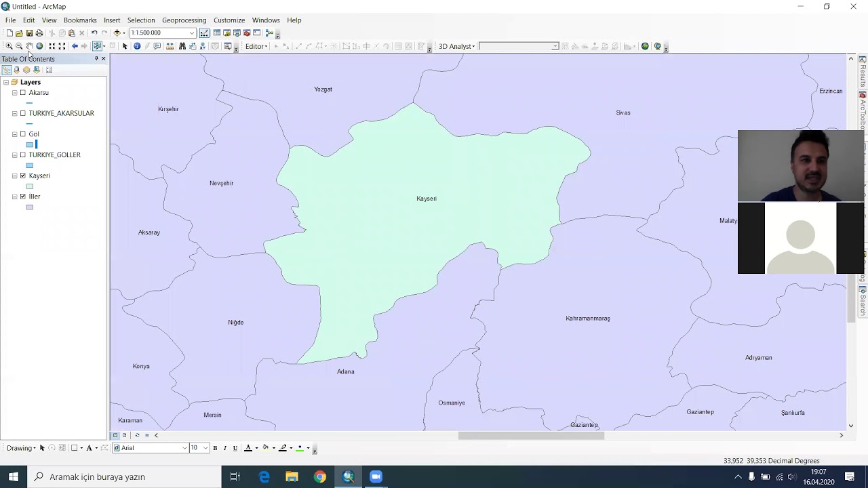Turn on the Gol layer checkbox
Image resolution: width=868 pixels, height=488 pixels.
click(x=23, y=134)
